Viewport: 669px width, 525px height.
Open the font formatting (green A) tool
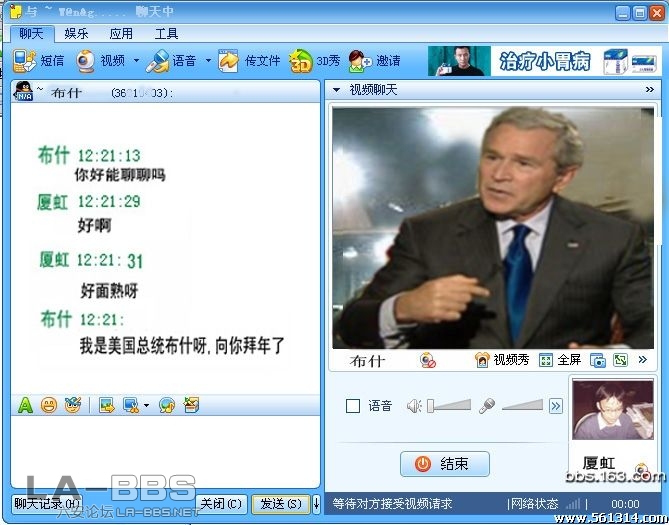coord(25,405)
